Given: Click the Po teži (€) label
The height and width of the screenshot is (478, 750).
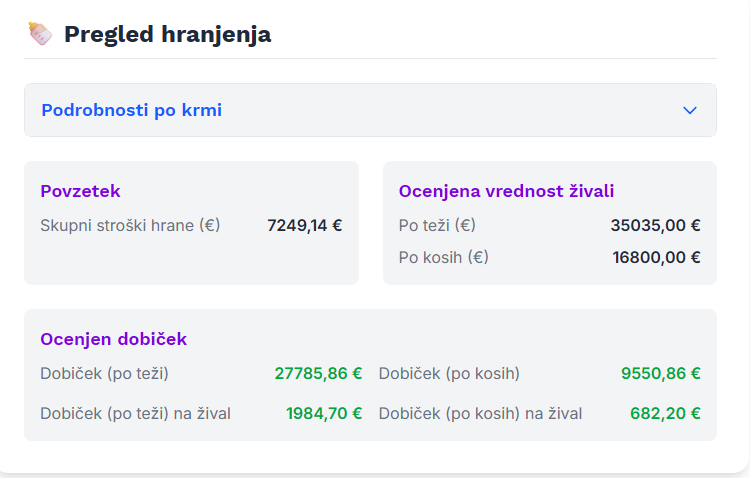Looking at the screenshot, I should click(x=437, y=225).
